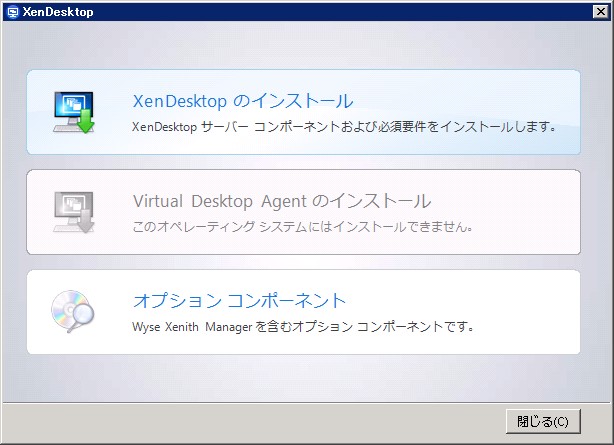
Task: Select the 'XenDesktop のインストール' heading
Action: click(243, 101)
